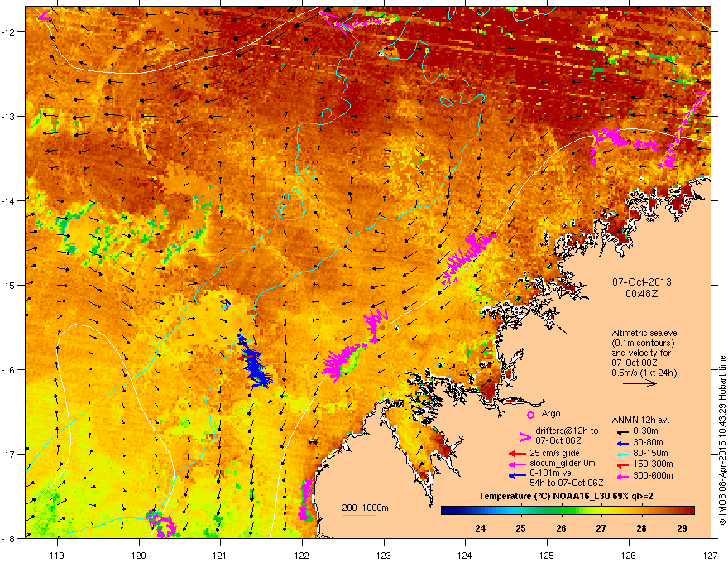
Task: Click the ANMN 12h av. heading
Action: pyautogui.click(x=640, y=420)
